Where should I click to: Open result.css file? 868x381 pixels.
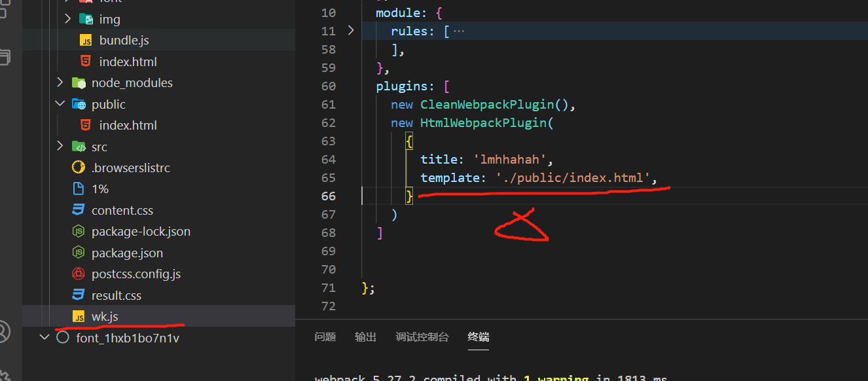(x=117, y=295)
